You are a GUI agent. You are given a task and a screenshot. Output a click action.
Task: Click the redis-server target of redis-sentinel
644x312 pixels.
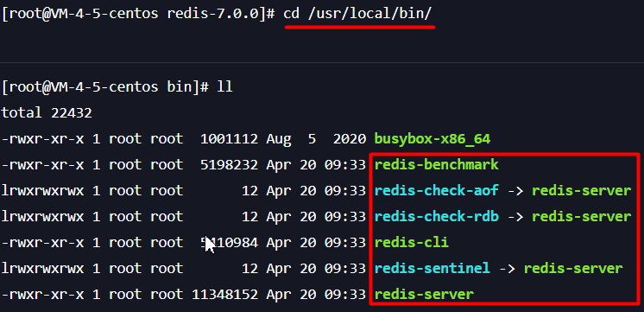click(573, 269)
